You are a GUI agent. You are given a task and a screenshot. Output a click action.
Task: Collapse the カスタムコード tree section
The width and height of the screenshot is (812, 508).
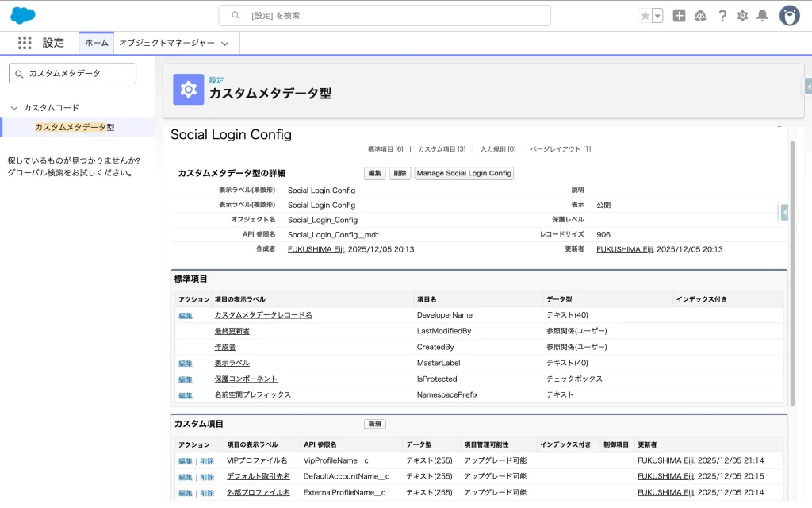(13, 108)
